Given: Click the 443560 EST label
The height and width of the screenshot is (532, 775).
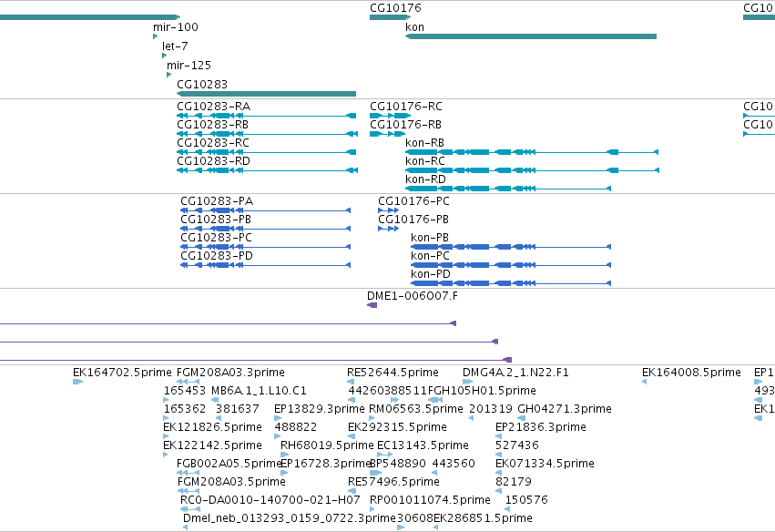Looking at the screenshot, I should pos(454,464).
